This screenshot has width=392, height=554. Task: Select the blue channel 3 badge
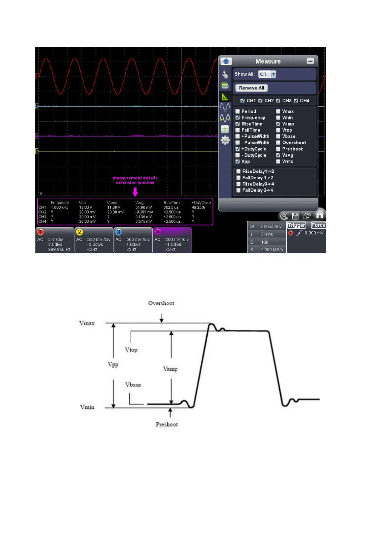(x=118, y=232)
